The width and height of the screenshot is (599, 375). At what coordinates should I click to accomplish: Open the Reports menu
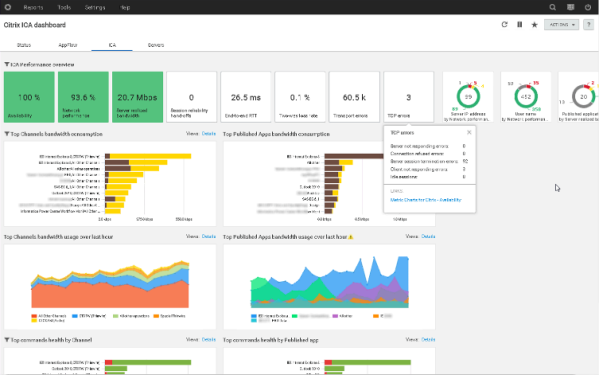(33, 7)
